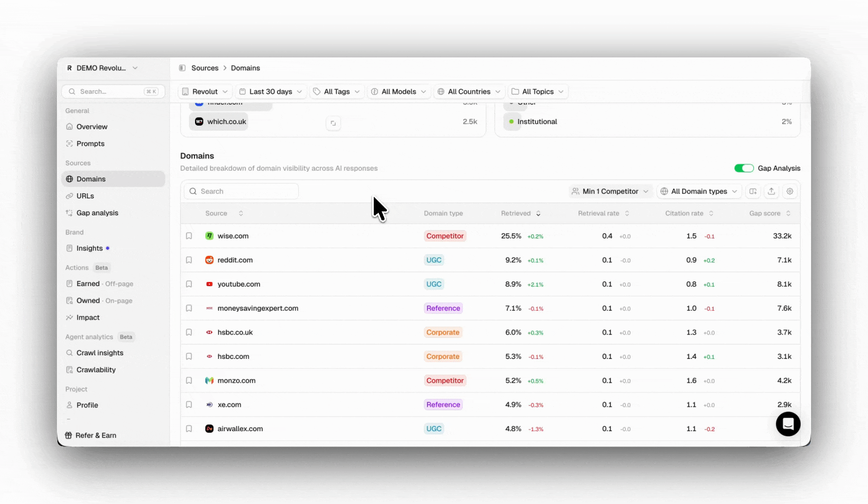Select URLs under Sources
868x504 pixels.
[113, 196]
